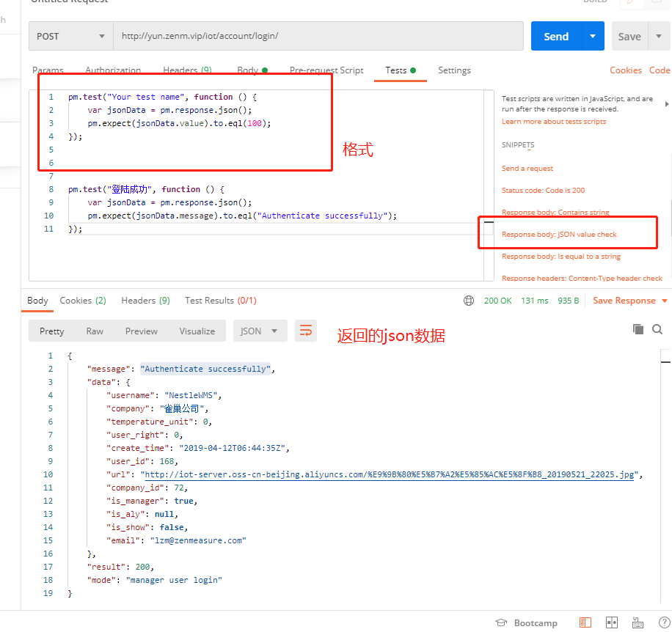Image resolution: width=672 pixels, height=632 pixels.
Task: Open the Cookies link near Code
Action: [x=626, y=70]
